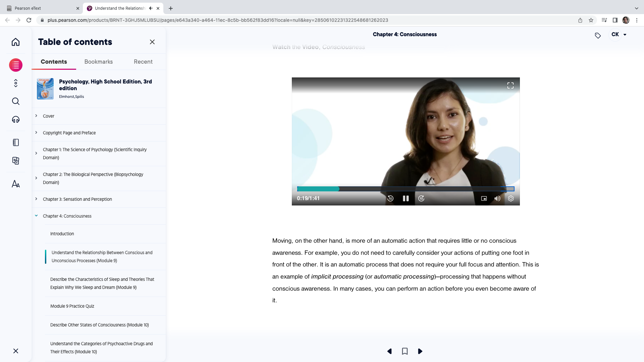The image size is (644, 362).
Task: Toggle the table of contents list icon
Action: point(16,65)
